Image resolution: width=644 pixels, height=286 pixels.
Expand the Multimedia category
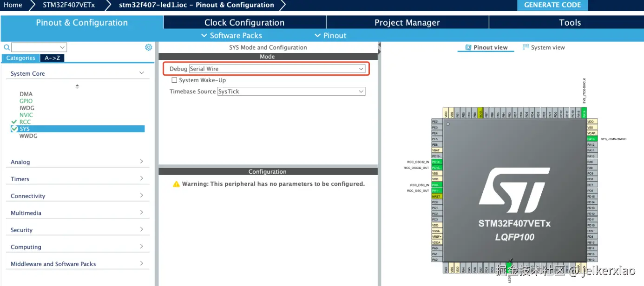tap(142, 212)
